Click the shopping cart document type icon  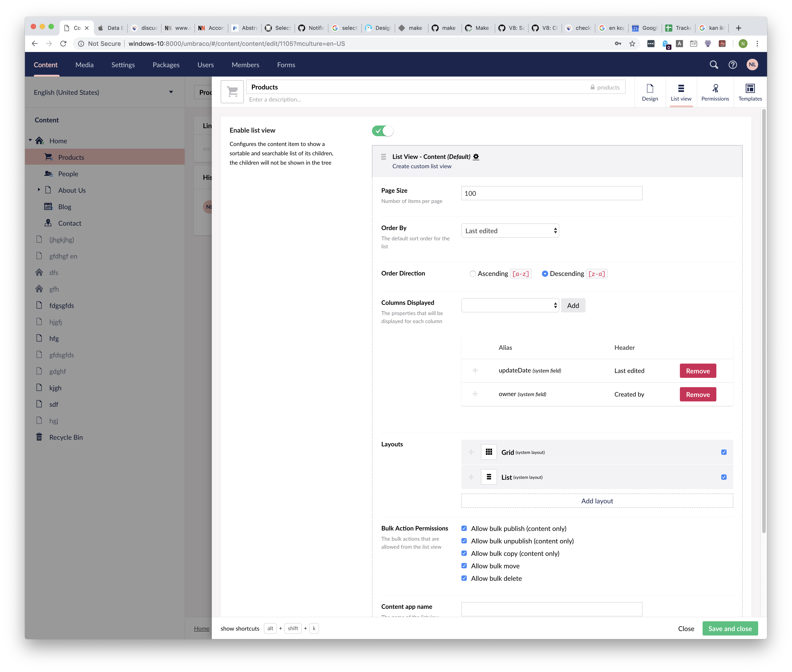232,91
